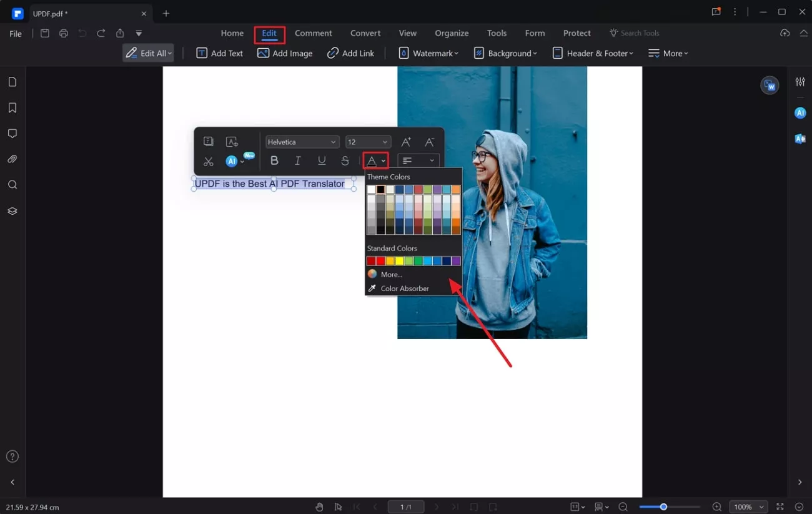Open the Comments panel in left sidebar

12,134
